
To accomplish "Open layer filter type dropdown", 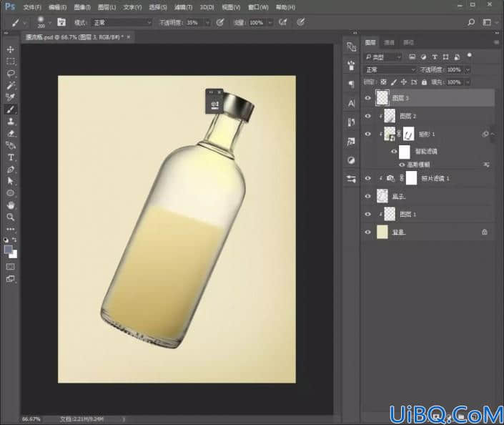I will click(383, 57).
